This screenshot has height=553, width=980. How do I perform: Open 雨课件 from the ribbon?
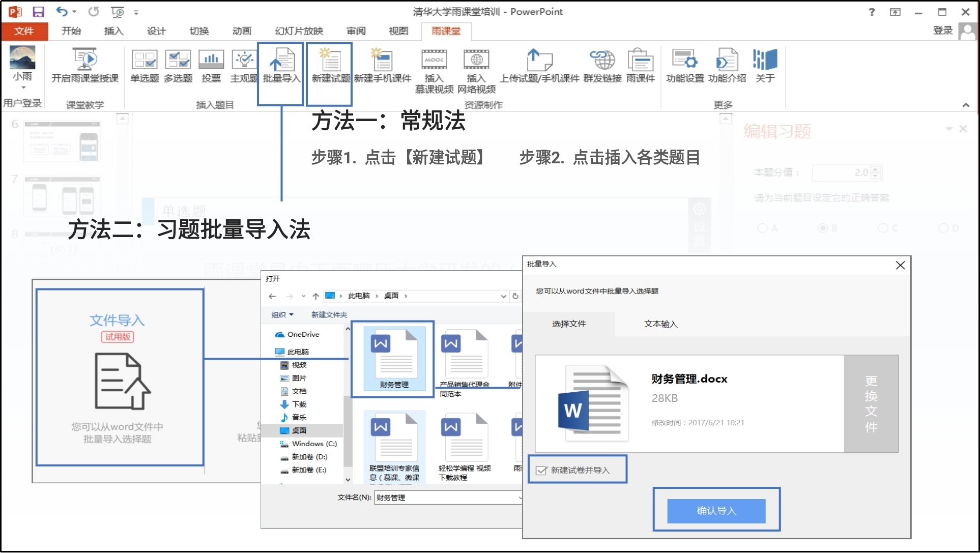(641, 65)
